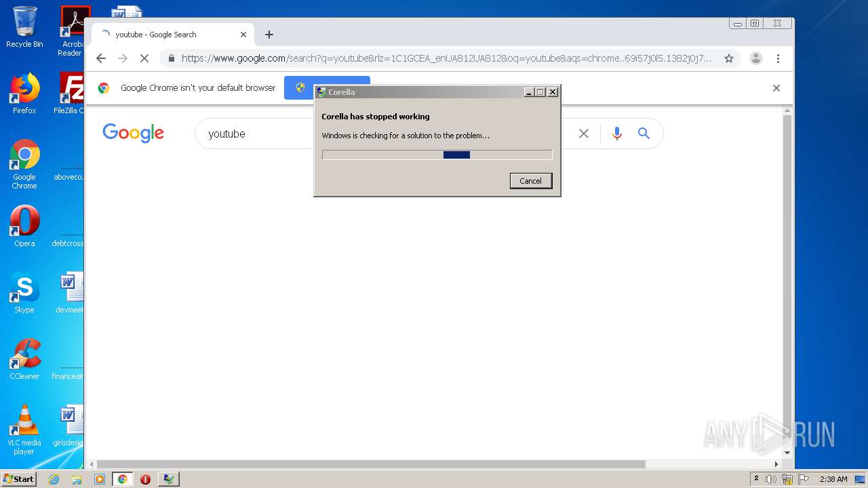Select Opera desktop icon
868x488 pixels.
pyautogui.click(x=24, y=226)
